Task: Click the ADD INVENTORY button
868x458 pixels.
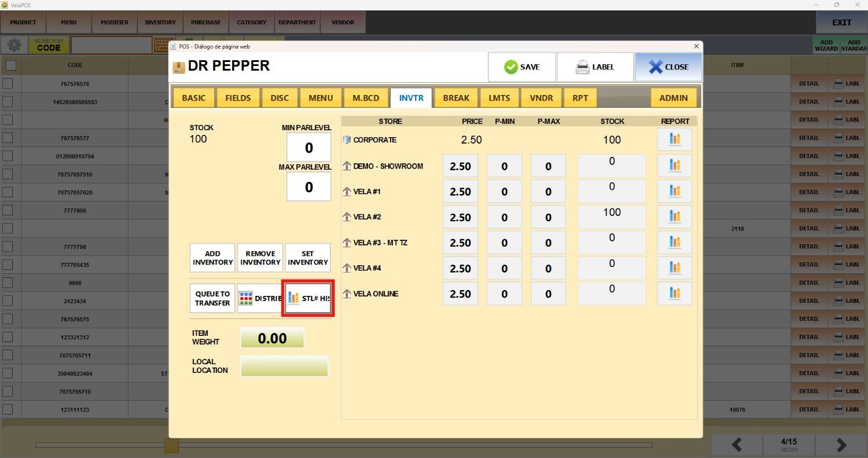Action: point(212,258)
